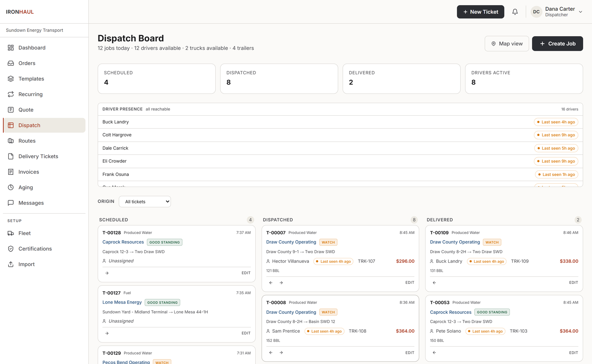Click the DC user avatar
This screenshot has width=592, height=364.
pos(536,12)
